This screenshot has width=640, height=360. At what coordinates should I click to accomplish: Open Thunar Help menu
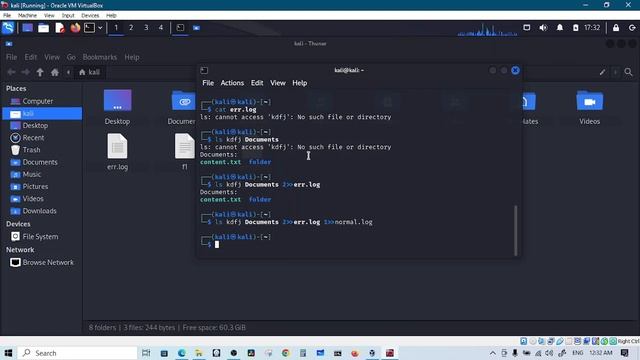coord(132,57)
